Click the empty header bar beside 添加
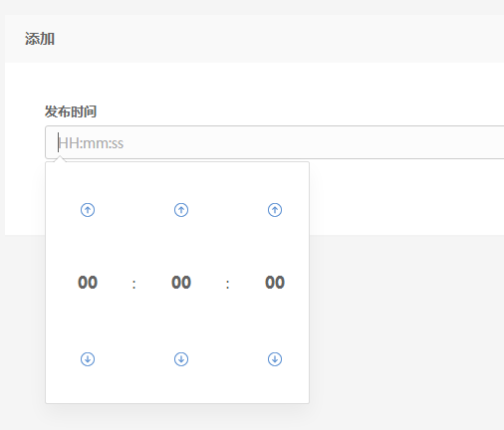504x430 pixels. point(279,39)
